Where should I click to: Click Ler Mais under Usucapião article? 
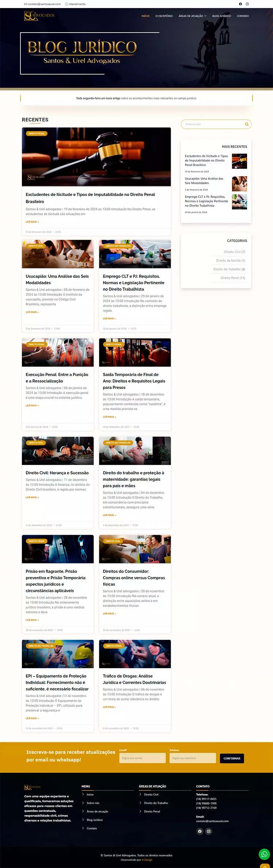click(32, 312)
